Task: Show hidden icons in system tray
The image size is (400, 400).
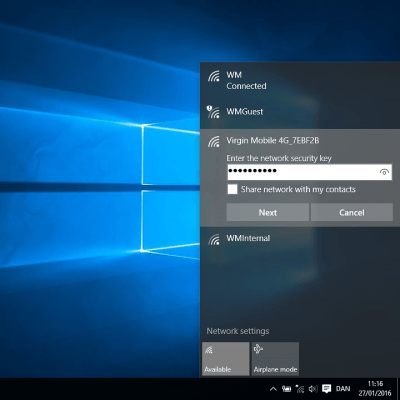Action: pos(273,389)
